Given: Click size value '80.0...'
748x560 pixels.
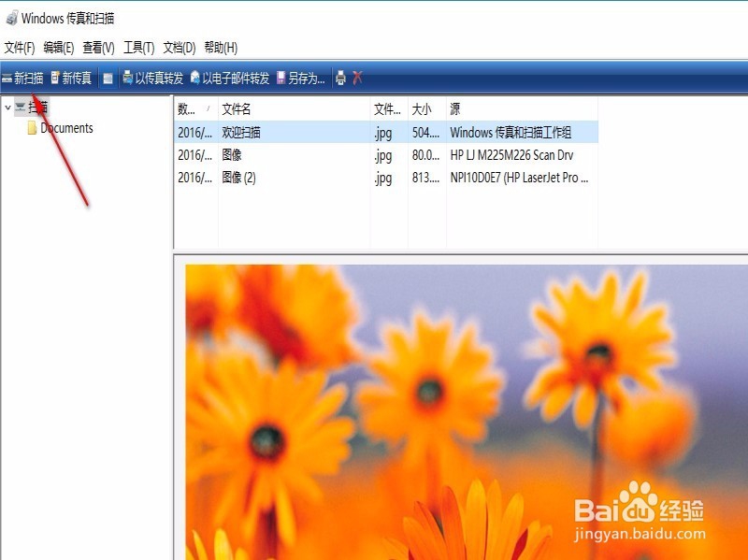Looking at the screenshot, I should click(x=425, y=155).
